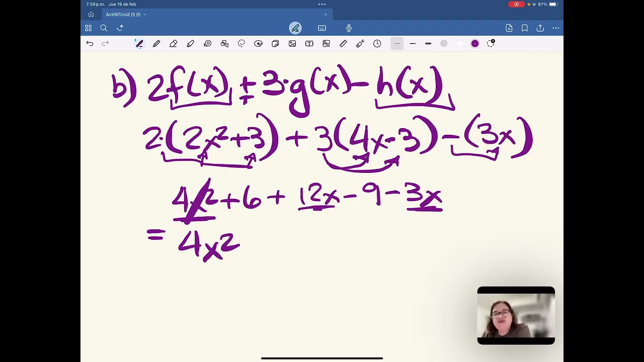Select the shapes tool

coord(224,44)
